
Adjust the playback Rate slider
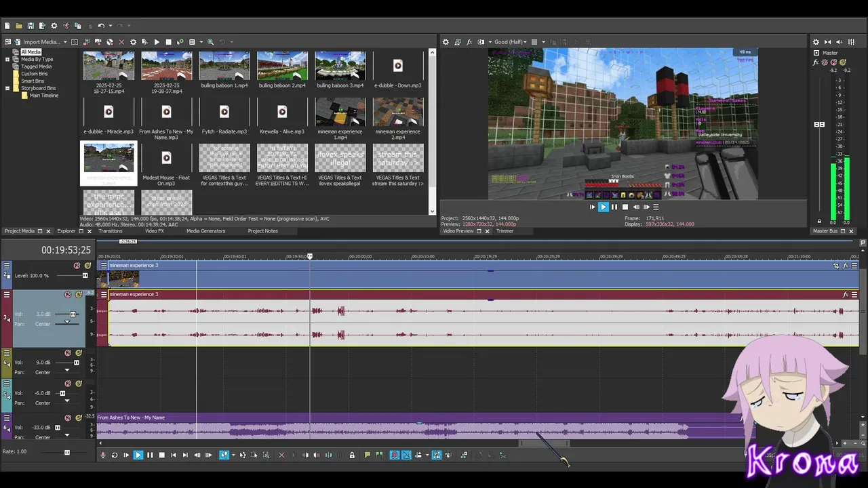point(66,452)
